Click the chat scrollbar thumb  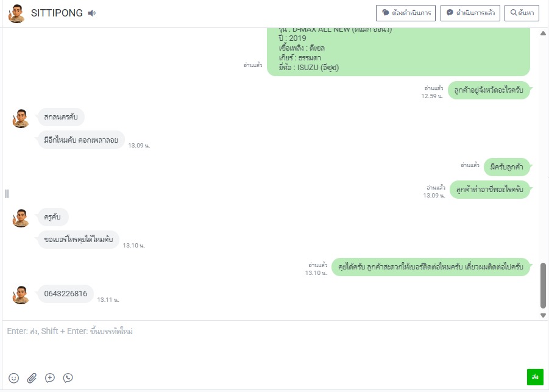(x=543, y=285)
